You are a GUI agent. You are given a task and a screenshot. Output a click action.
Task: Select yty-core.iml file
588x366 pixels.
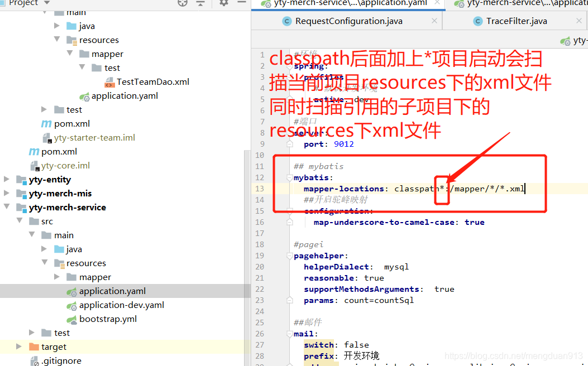coord(66,166)
